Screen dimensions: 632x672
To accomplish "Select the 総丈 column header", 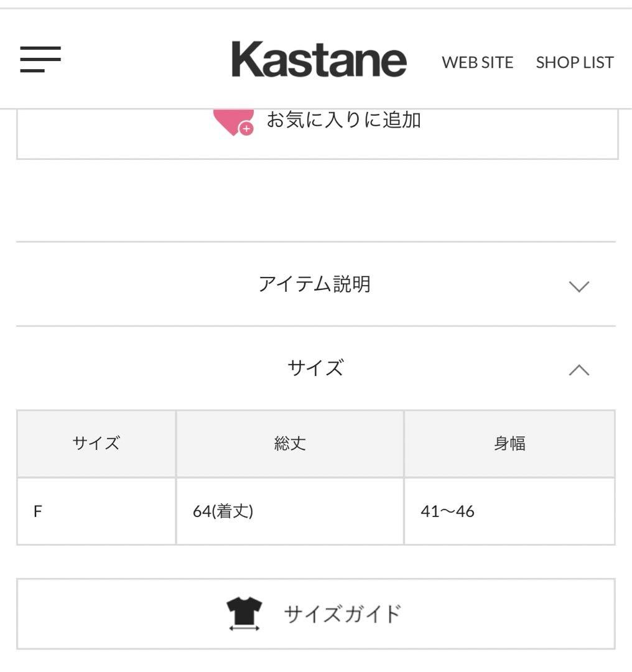I will pyautogui.click(x=290, y=444).
